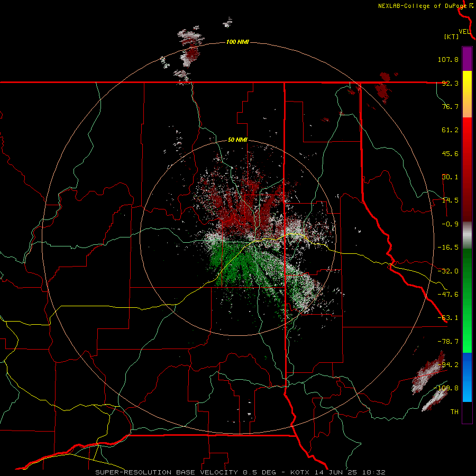Select the -32.0 velocity label
The width and height of the screenshot is (476, 476).
(448, 271)
